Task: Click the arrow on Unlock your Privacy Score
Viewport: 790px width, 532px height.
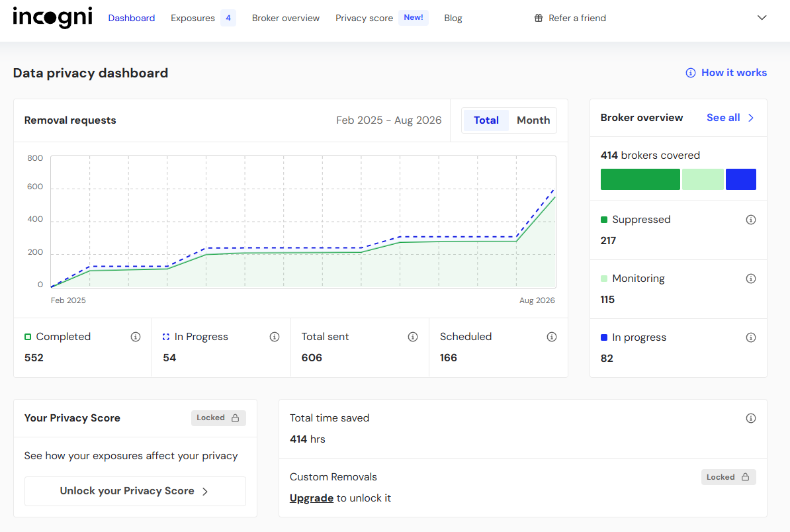Action: point(205,492)
